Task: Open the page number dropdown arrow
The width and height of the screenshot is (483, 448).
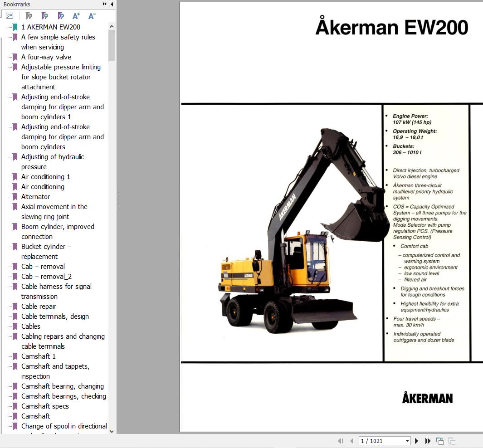Action: click(408, 441)
